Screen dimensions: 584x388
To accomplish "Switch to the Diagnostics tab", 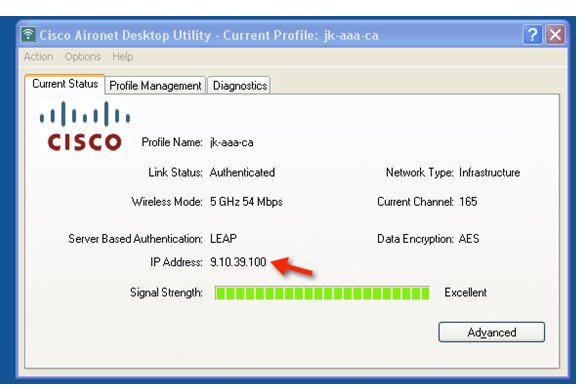I will [239, 86].
